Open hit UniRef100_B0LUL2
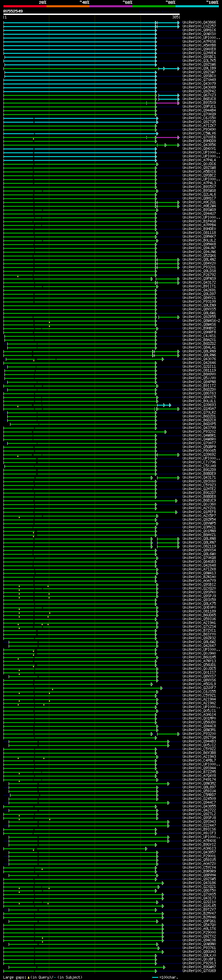222x980 pixels. pyautogui.click(x=199, y=241)
